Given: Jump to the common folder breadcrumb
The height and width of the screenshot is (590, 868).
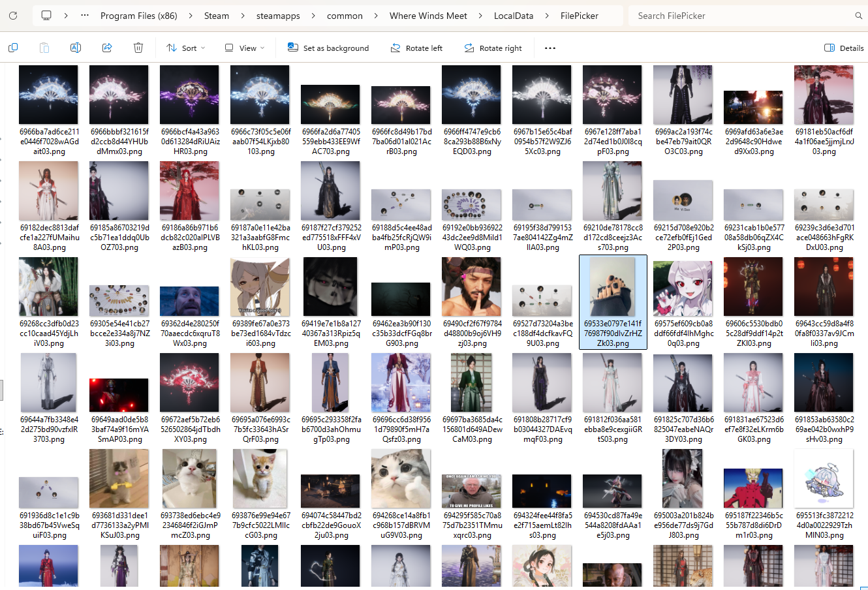Looking at the screenshot, I should [x=345, y=16].
